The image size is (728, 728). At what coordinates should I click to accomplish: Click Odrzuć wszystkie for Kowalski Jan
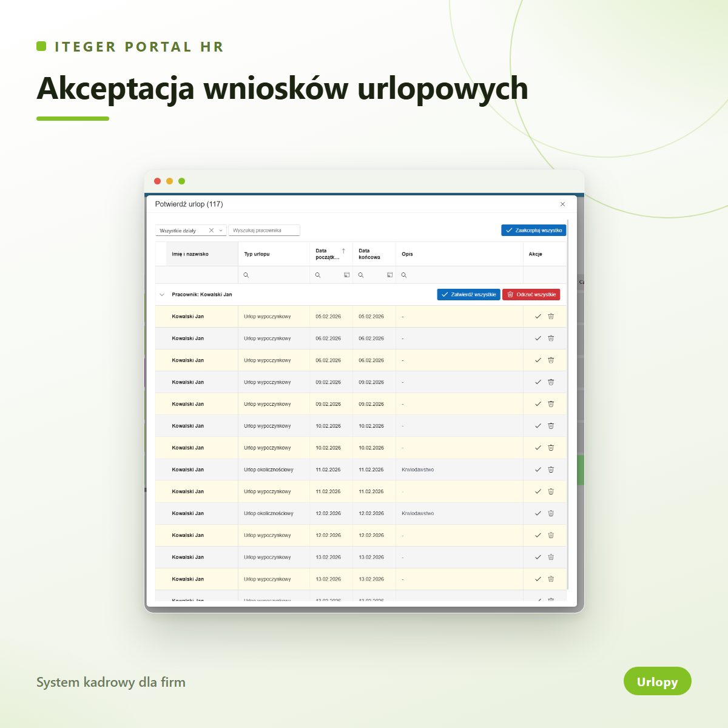click(x=531, y=294)
